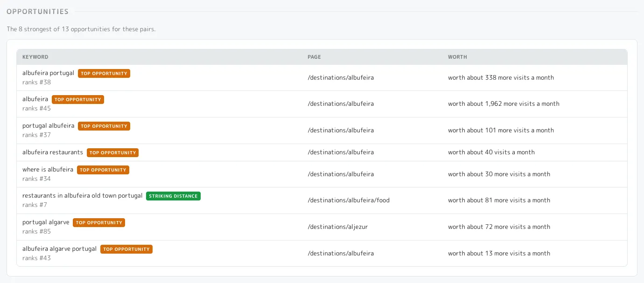Click the "portugal albufeira" keyword text
The height and width of the screenshot is (283, 644).
point(48,126)
